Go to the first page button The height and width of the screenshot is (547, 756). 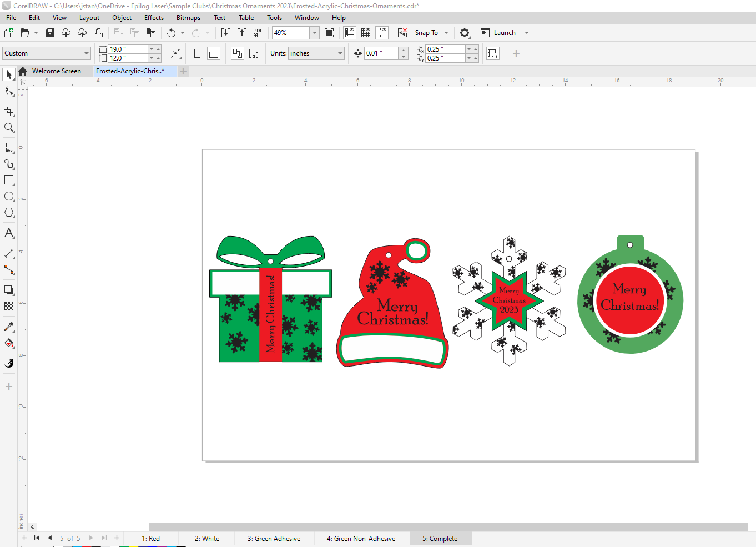(37, 538)
